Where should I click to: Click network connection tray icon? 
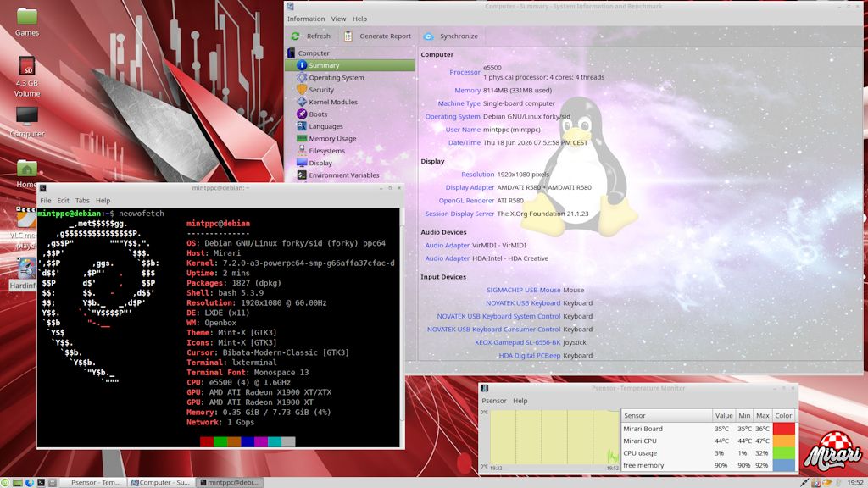point(804,482)
